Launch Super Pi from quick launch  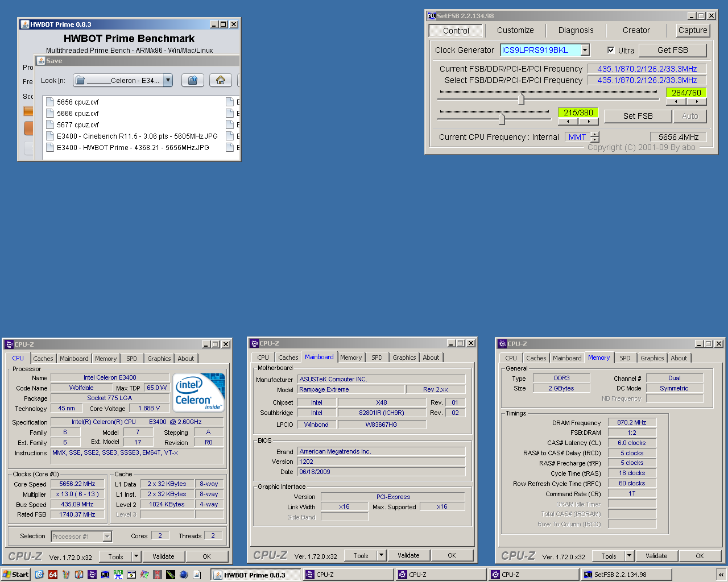pyautogui.click(x=118, y=575)
